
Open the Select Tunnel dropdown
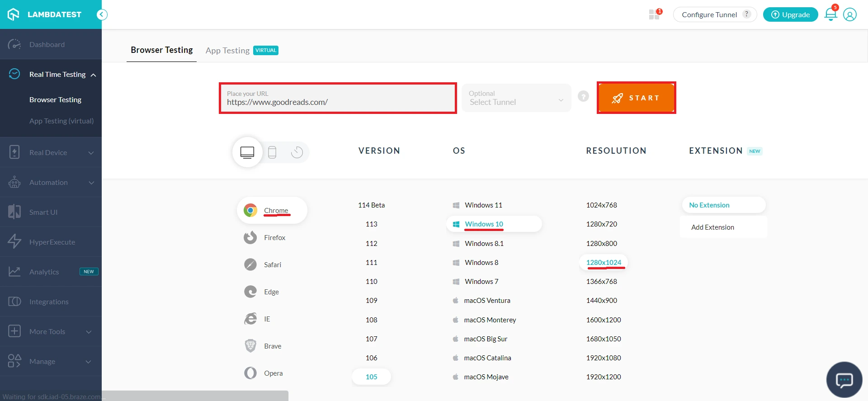click(516, 98)
